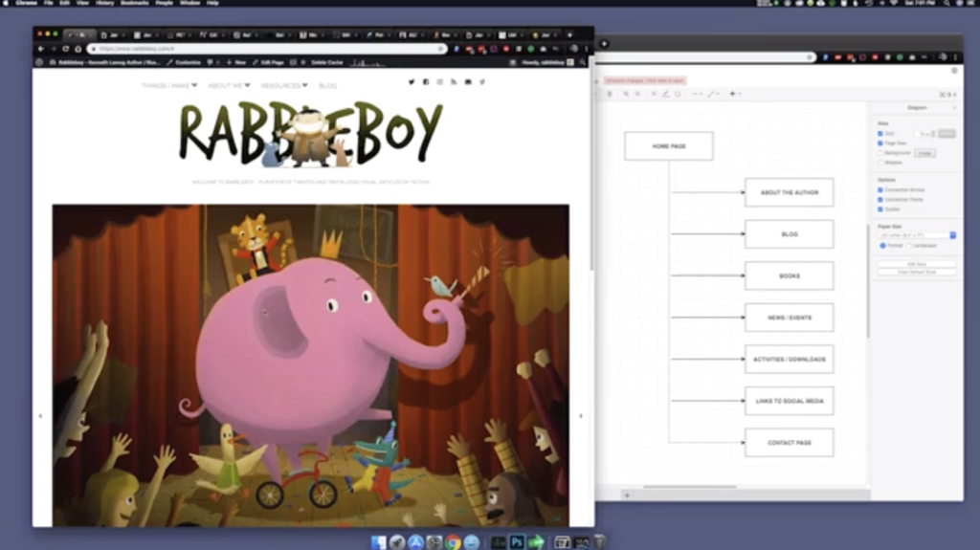This screenshot has height=550, width=980.
Task: Click the fullscreen icon in the diagram toolbar
Action: coord(943,95)
